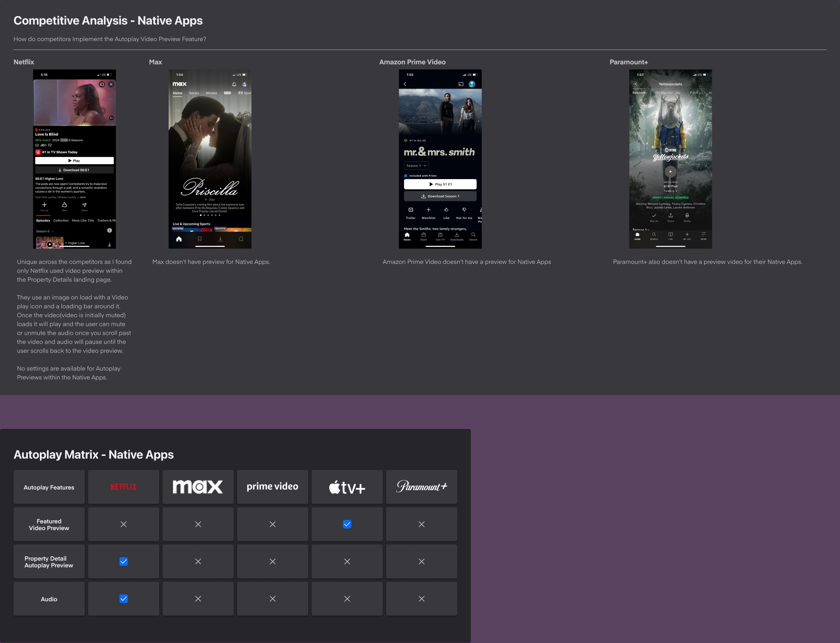Select the Series tab in Max app
Image resolution: width=840 pixels, height=643 pixels.
click(194, 93)
